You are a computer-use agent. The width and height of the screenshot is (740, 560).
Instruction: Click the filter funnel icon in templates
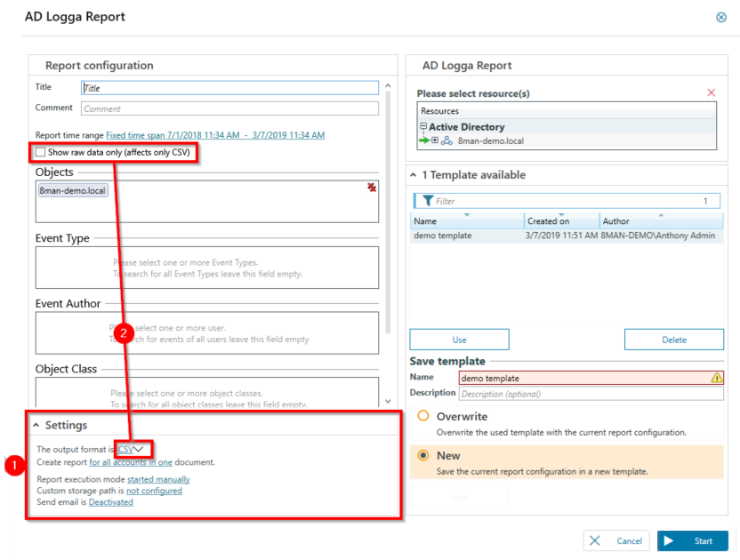click(x=428, y=201)
